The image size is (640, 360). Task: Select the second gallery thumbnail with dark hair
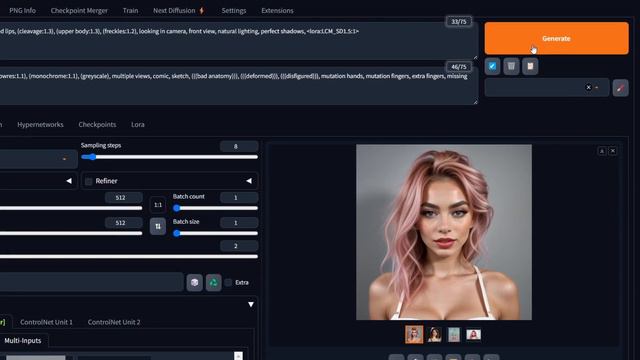(434, 335)
